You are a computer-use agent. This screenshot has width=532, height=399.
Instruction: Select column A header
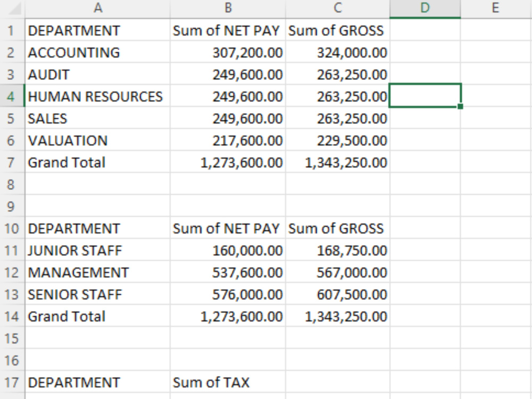pos(98,8)
